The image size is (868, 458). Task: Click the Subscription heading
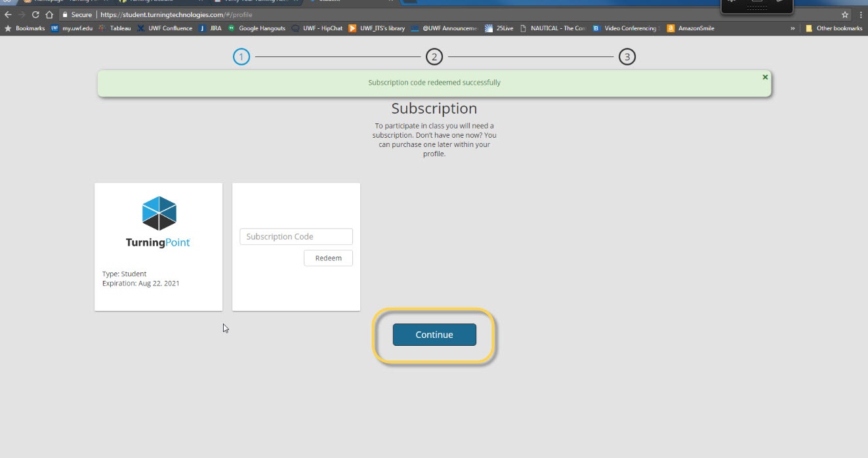point(434,108)
